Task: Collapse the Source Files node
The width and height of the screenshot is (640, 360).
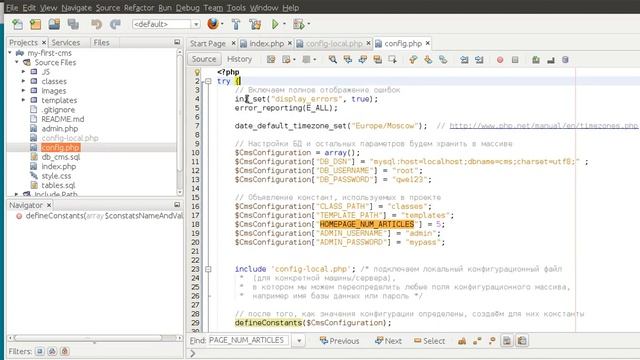Action: click(x=17, y=62)
